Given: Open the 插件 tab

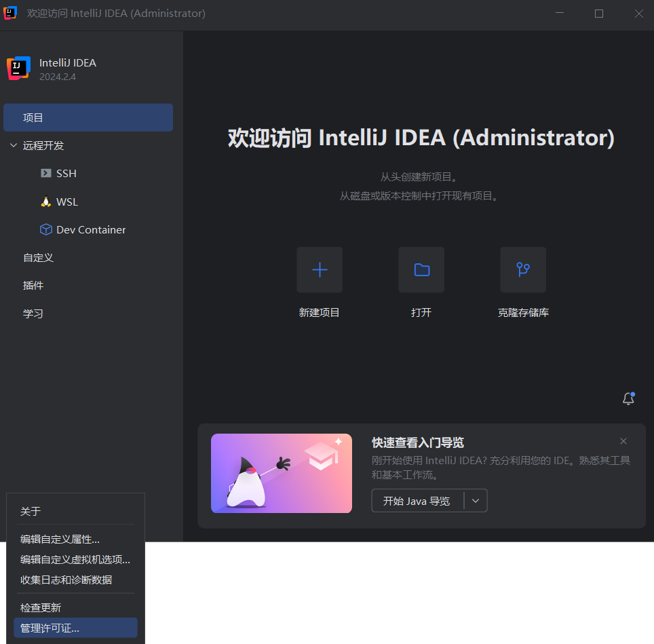Looking at the screenshot, I should coord(33,286).
